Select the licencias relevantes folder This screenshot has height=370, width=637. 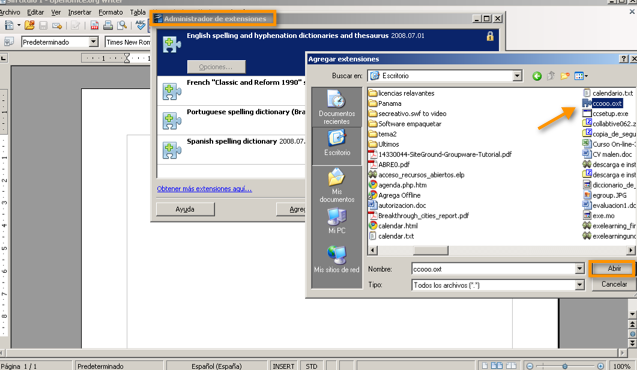(401, 93)
